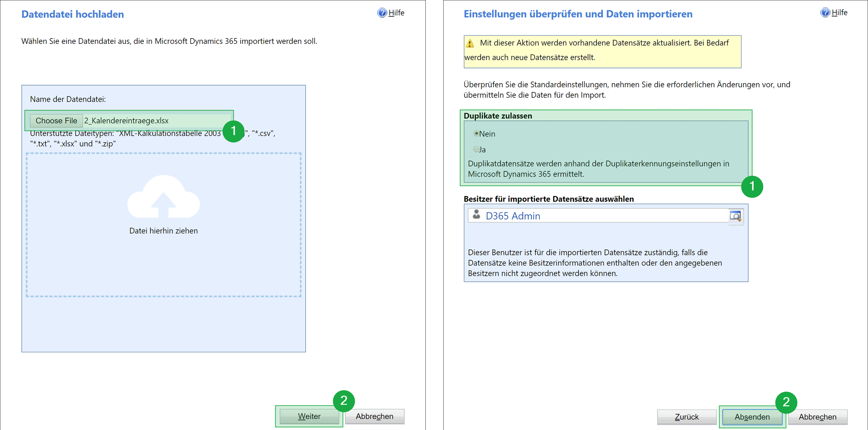
Task: Click the help icon in the import settings dialog
Action: click(825, 12)
